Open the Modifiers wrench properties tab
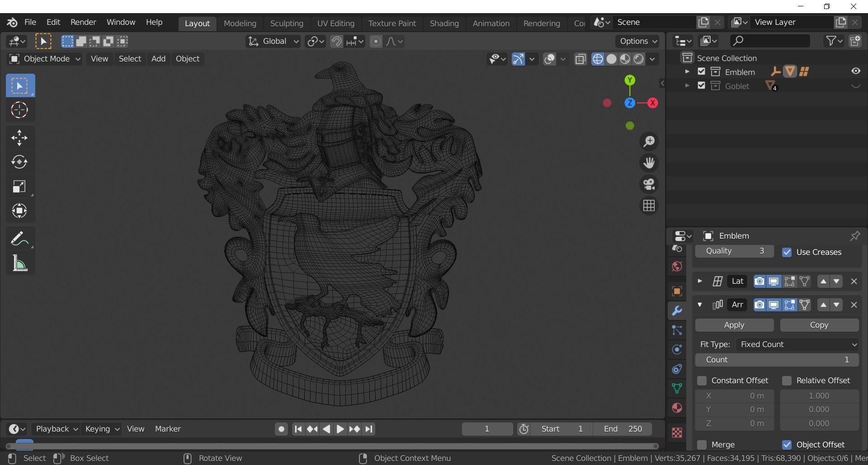Viewport: 868px width, 465px height. coord(677,310)
